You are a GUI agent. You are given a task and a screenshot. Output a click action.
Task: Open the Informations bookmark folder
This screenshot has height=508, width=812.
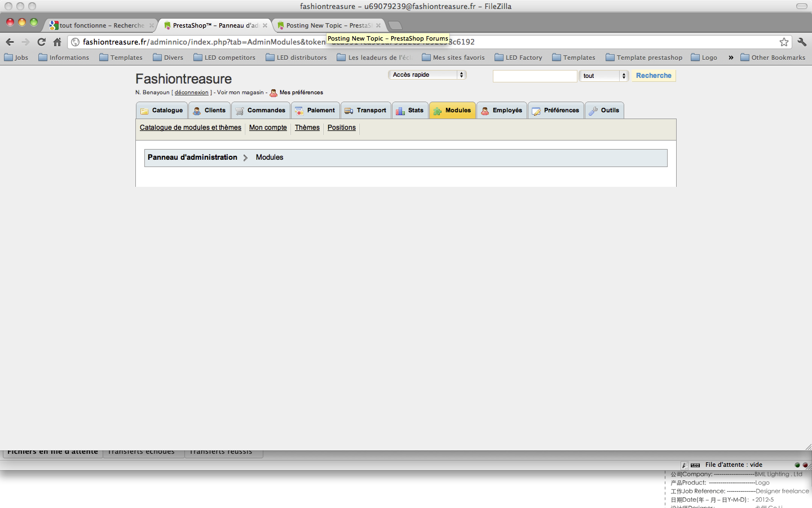(64, 58)
